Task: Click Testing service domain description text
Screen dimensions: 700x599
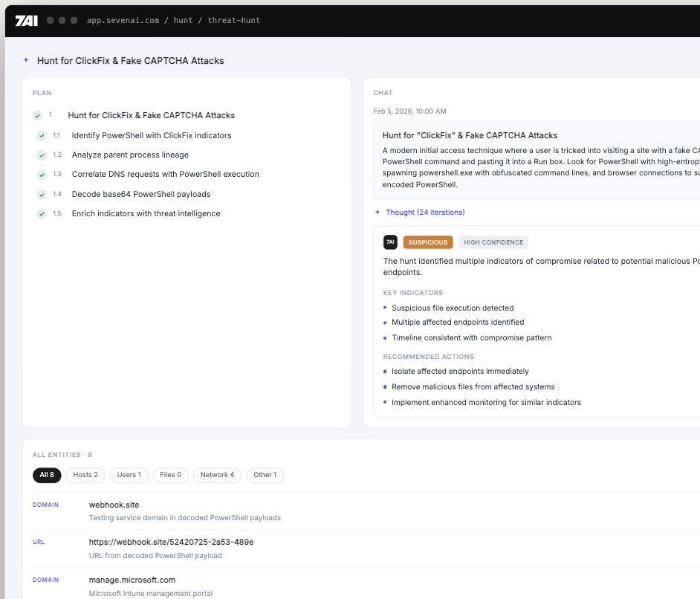Action: (x=185, y=518)
